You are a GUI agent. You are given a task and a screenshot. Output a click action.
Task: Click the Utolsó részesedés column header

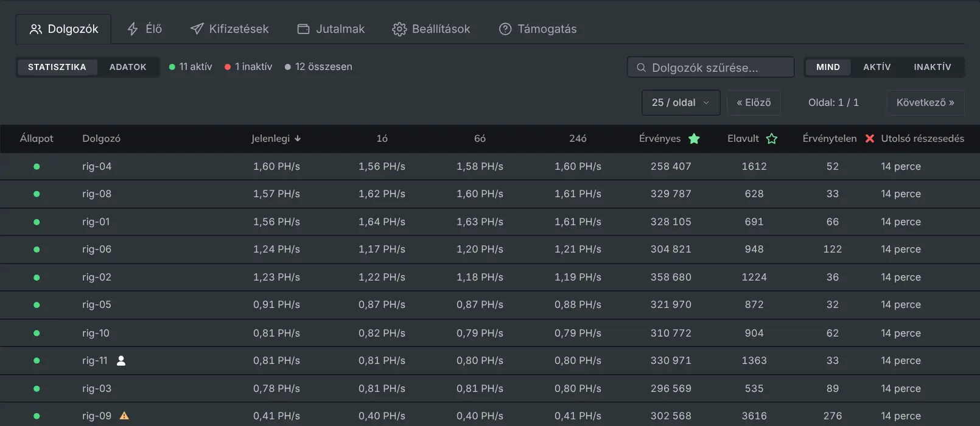pos(922,139)
